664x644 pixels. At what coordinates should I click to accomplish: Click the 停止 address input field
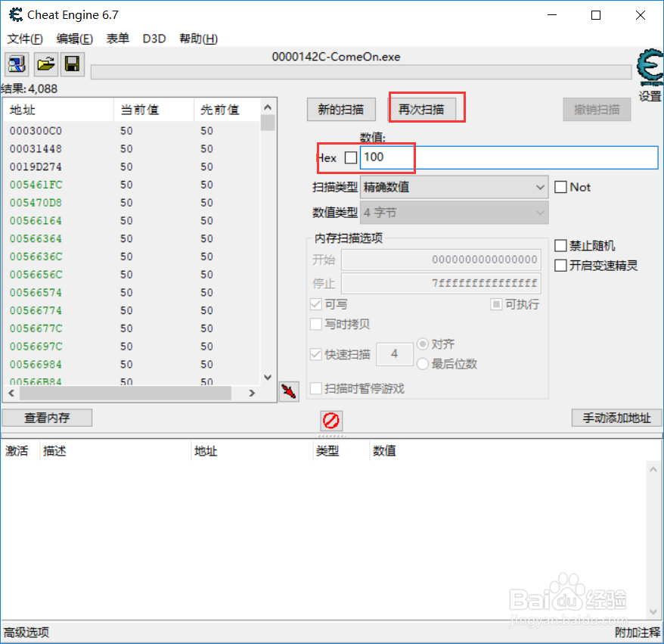[x=441, y=284]
